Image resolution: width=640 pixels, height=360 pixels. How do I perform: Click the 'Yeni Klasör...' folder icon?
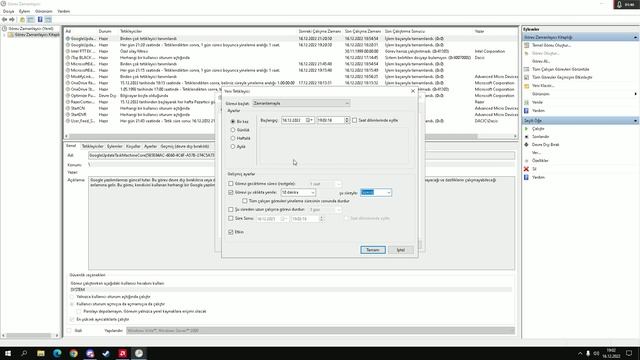[x=527, y=86]
